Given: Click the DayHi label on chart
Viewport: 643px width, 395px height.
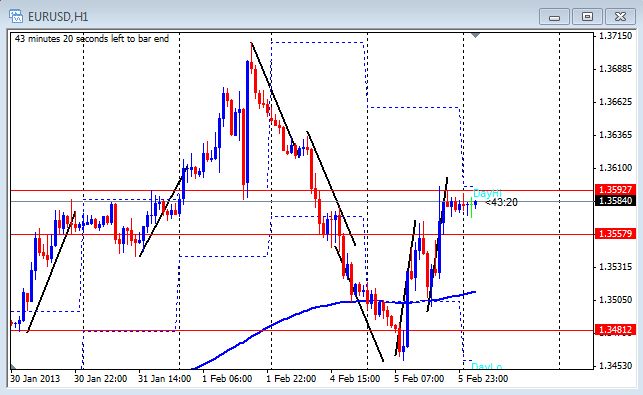Looking at the screenshot, I should coord(487,193).
